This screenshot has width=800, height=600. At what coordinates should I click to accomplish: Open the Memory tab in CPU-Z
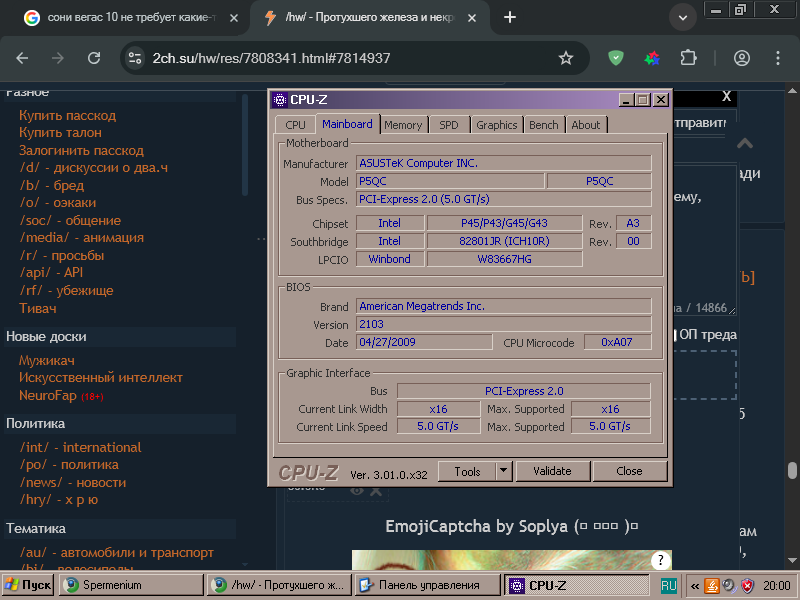(x=403, y=125)
